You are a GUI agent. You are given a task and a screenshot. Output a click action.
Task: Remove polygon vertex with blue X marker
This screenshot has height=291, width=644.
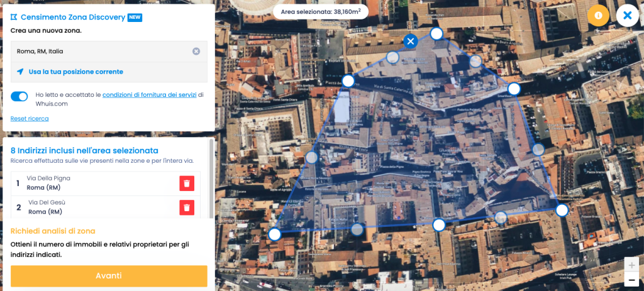(410, 41)
